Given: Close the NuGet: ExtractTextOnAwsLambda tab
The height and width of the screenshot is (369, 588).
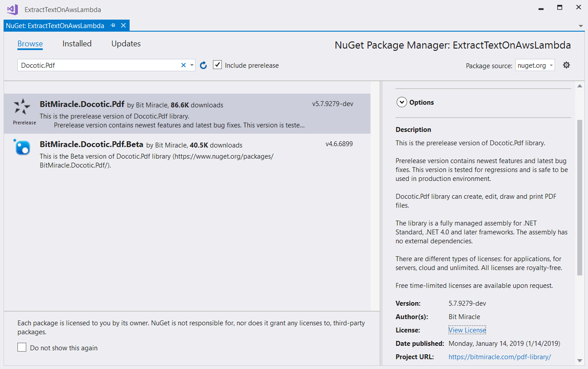Looking at the screenshot, I should 123,25.
